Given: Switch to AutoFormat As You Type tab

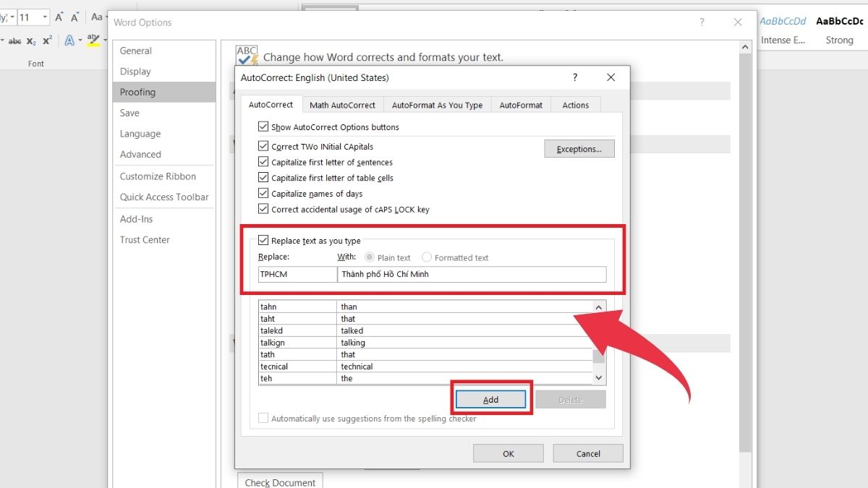Looking at the screenshot, I should coord(437,105).
